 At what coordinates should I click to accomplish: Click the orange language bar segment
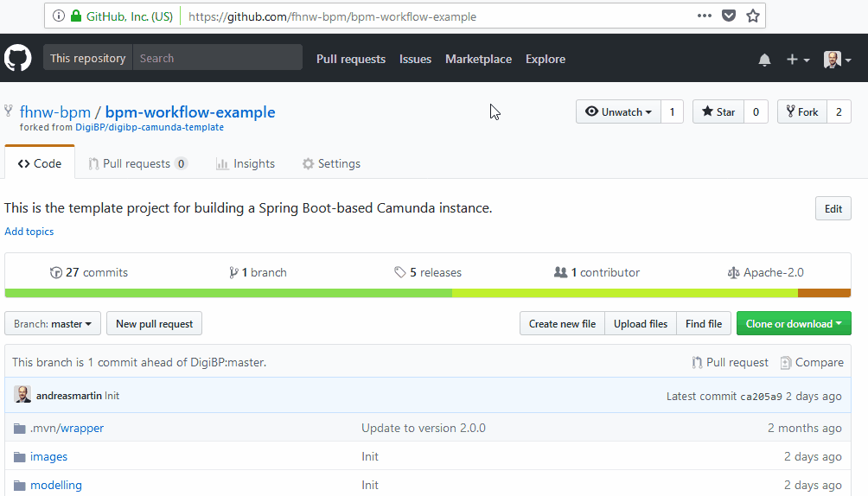pos(824,293)
